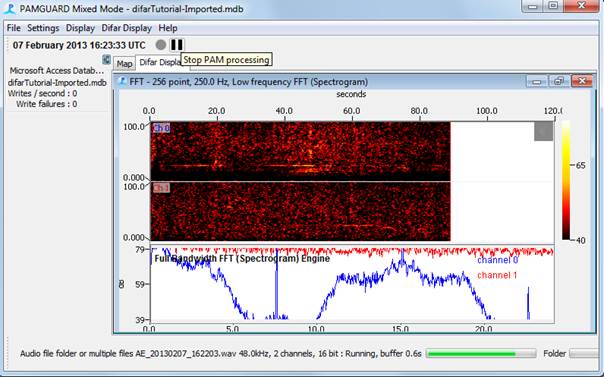This screenshot has height=377, width=604.
Task: Click the pause PAM processing button
Action: [x=177, y=45]
